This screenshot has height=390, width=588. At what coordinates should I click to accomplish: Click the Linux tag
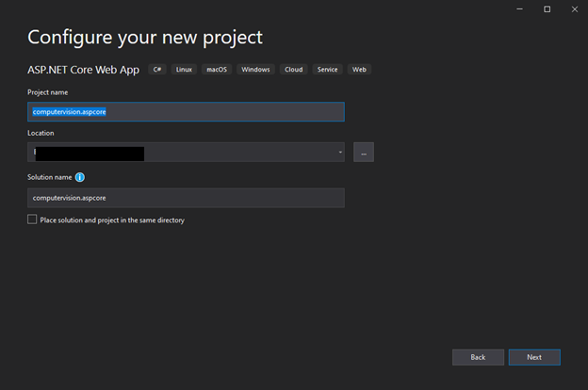click(184, 70)
